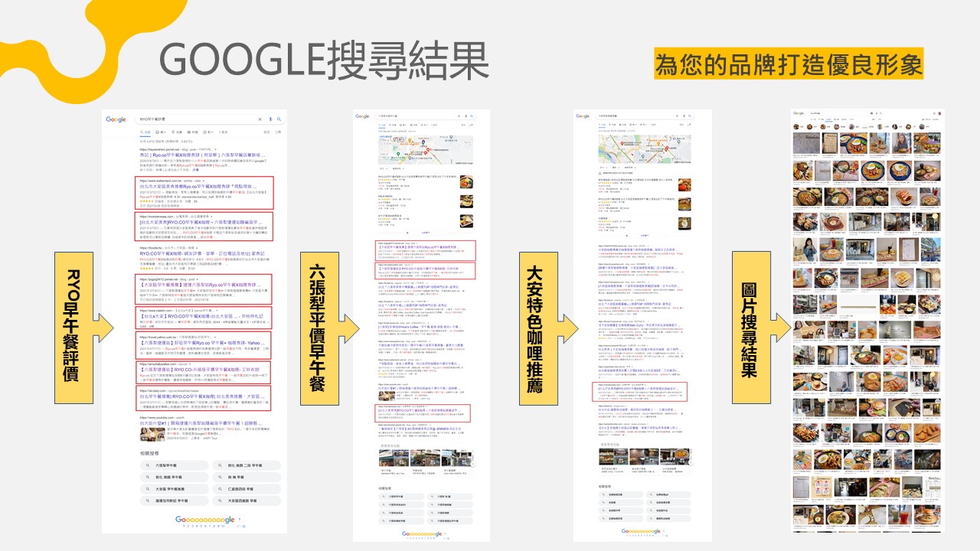Click the Google logo in the image results page
980x551 pixels.
(799, 113)
